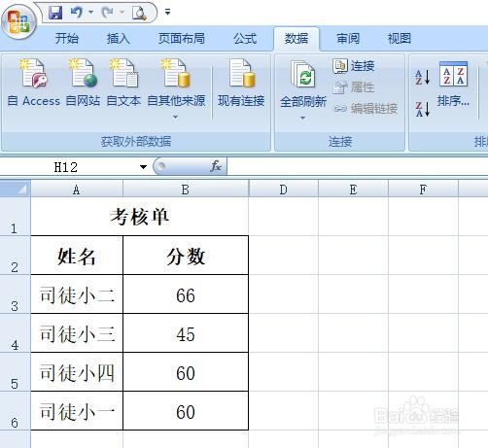This screenshot has width=488, height=448.
Task: Open the Undo history dropdown arrow
Action: pos(91,13)
